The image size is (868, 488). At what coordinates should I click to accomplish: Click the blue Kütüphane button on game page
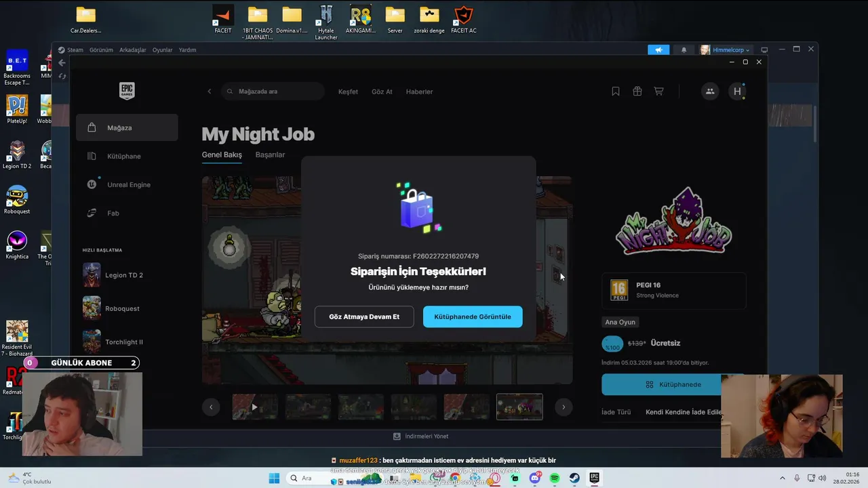click(x=673, y=384)
